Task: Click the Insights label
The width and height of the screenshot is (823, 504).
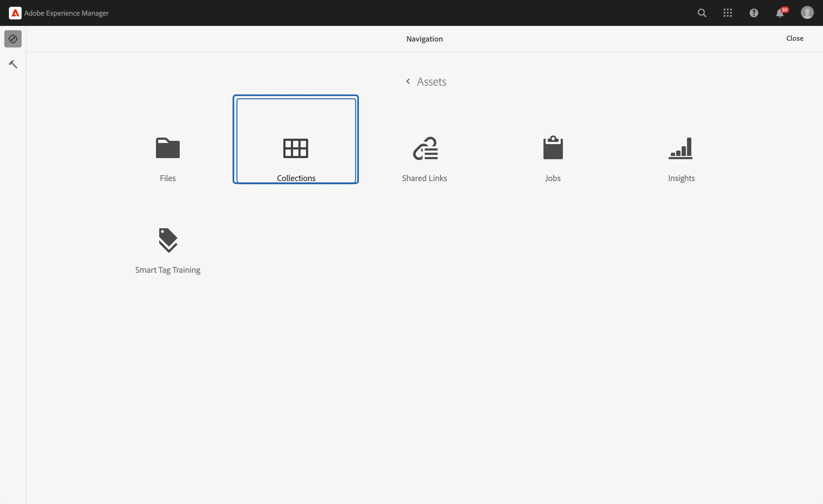Action: [681, 178]
